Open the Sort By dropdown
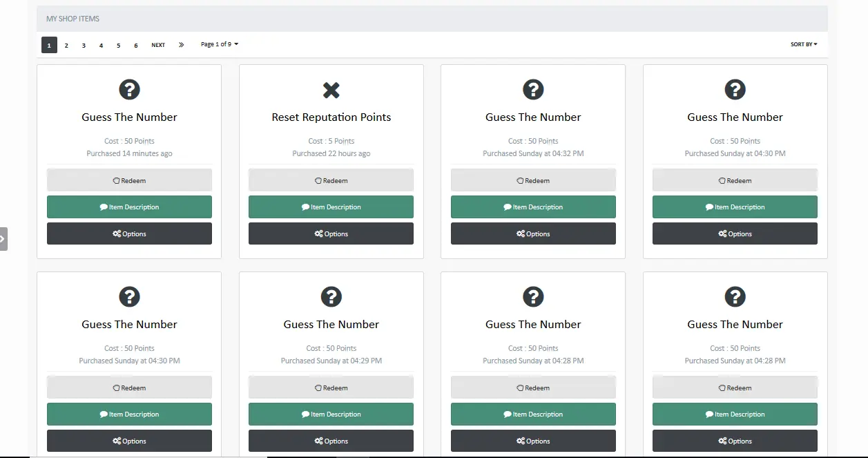Screen dimensions: 868x458 (x=803, y=44)
